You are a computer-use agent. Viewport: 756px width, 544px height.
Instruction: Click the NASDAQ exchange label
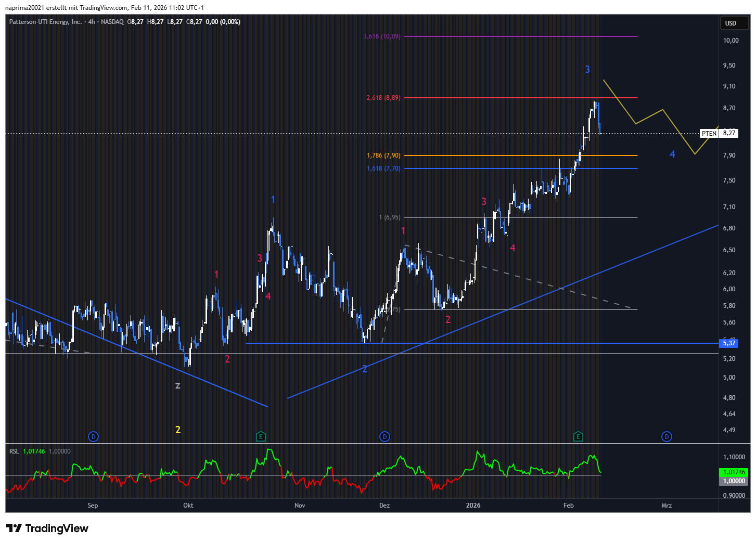tap(112, 22)
